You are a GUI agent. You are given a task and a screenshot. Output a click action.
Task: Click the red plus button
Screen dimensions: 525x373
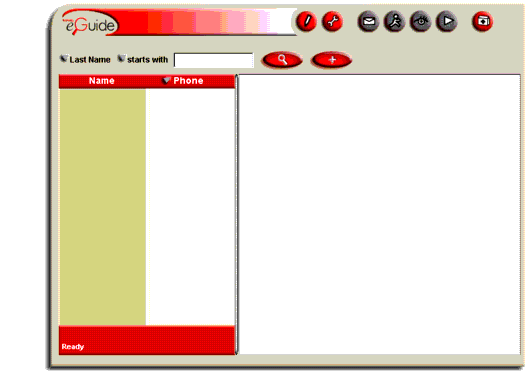click(331, 60)
